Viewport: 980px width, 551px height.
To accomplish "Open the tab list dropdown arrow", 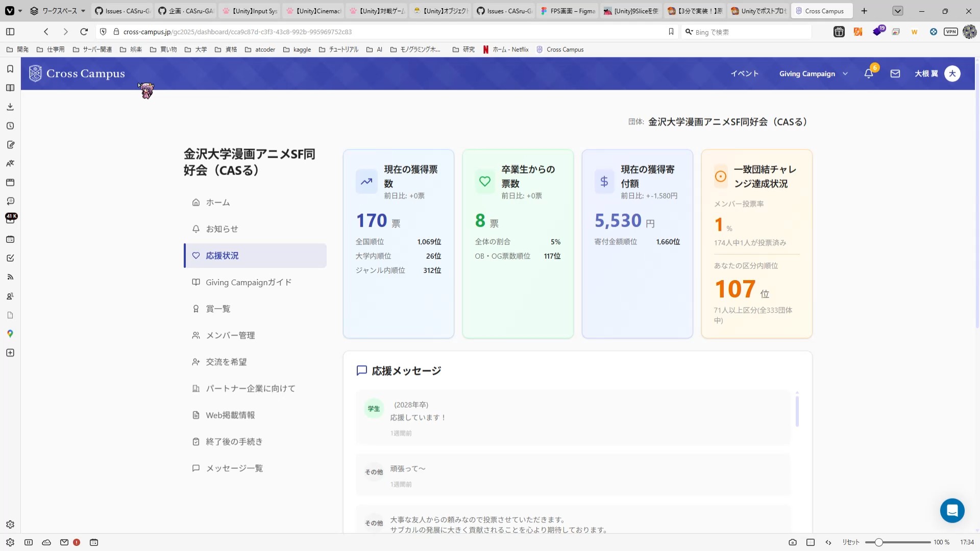I will tap(898, 11).
